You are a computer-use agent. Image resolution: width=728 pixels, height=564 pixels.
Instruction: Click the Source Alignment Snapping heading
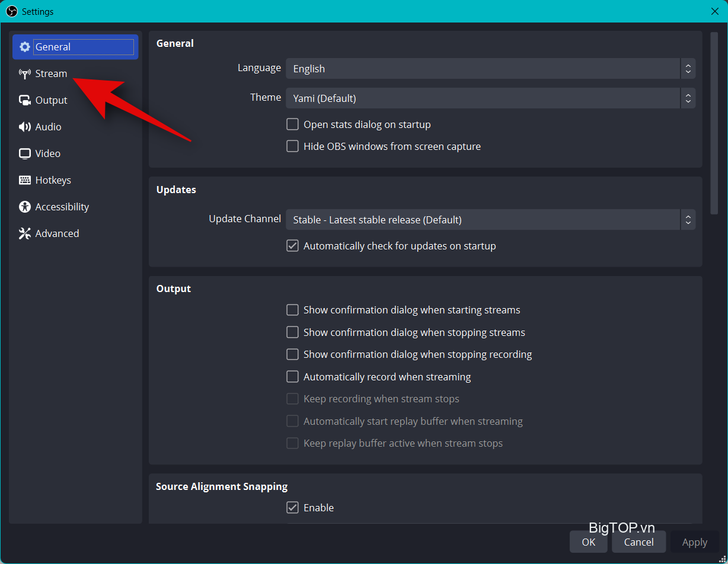coord(222,486)
